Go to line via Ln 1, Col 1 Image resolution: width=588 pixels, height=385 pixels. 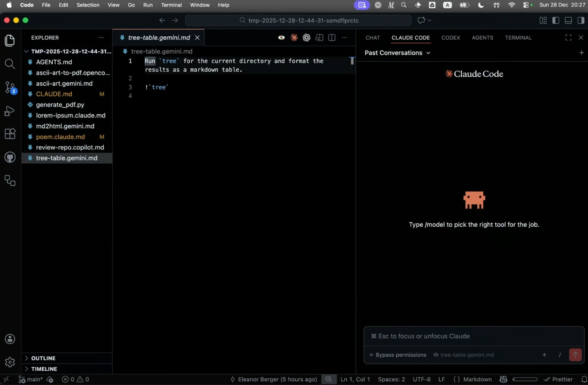[355, 379]
